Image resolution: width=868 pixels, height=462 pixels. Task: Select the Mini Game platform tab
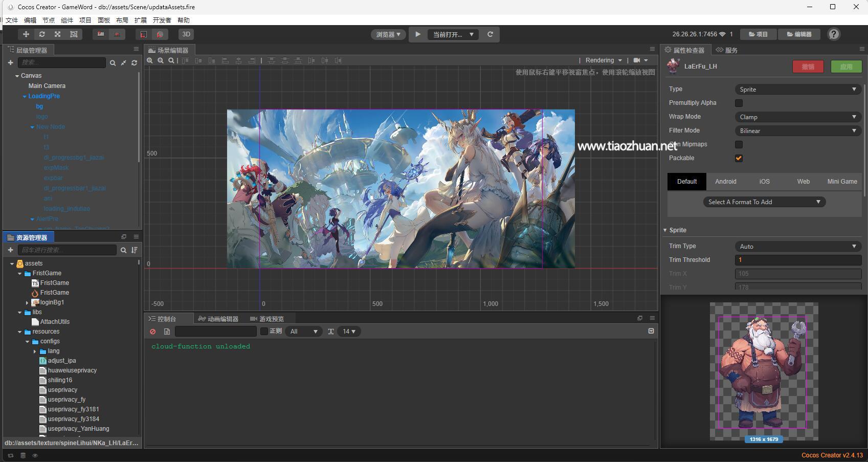coord(842,182)
